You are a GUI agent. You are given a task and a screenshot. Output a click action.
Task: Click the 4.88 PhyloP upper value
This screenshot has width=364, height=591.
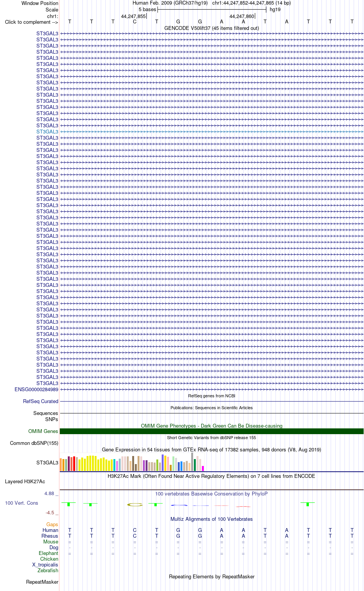(x=50, y=494)
